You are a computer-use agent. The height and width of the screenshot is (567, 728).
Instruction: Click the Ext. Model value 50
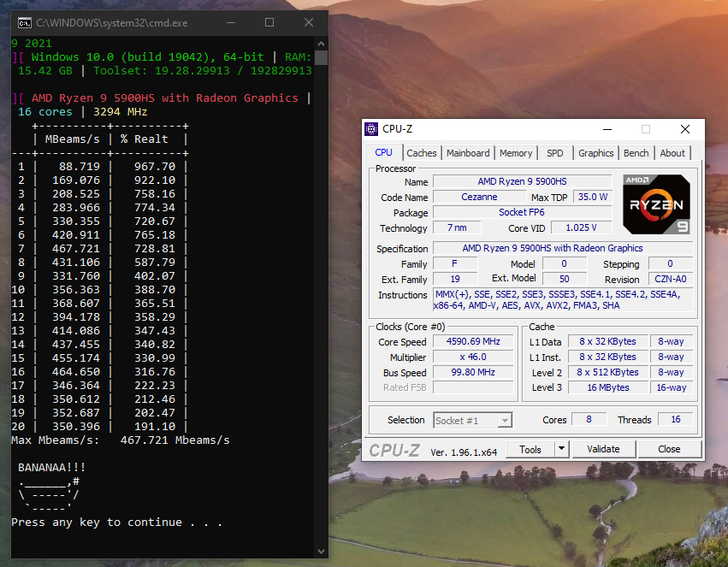point(564,279)
